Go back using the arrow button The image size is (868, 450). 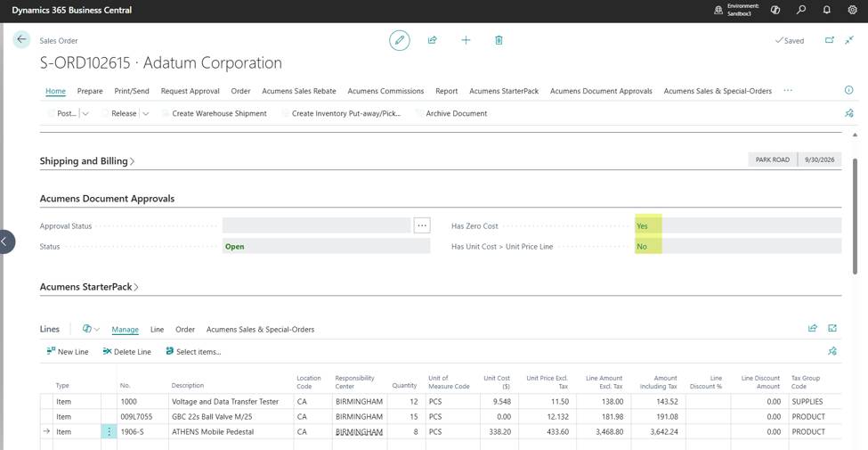pyautogui.click(x=21, y=39)
